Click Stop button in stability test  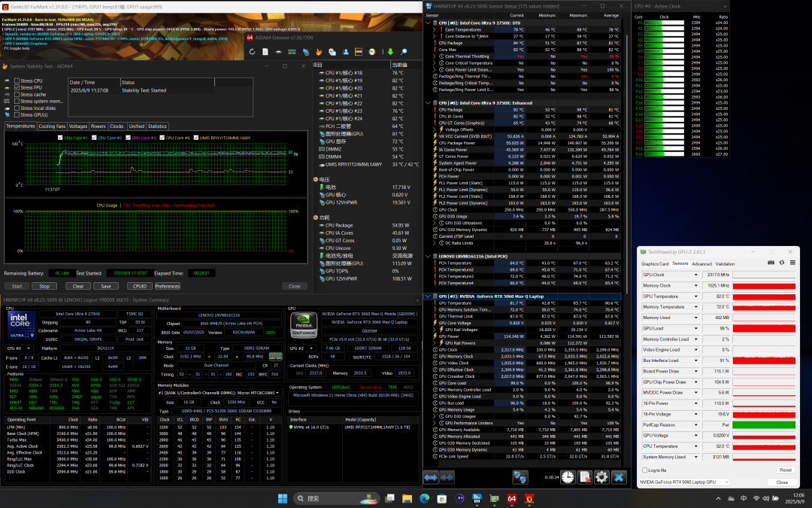[x=44, y=286]
